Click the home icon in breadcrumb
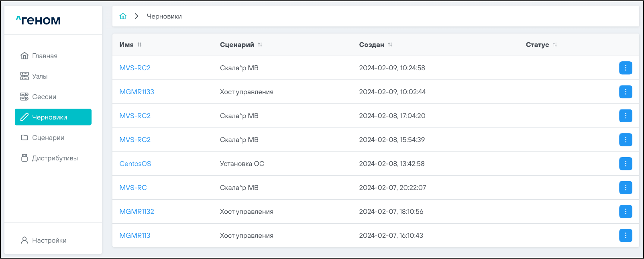This screenshot has width=644, height=259. pyautogui.click(x=123, y=16)
